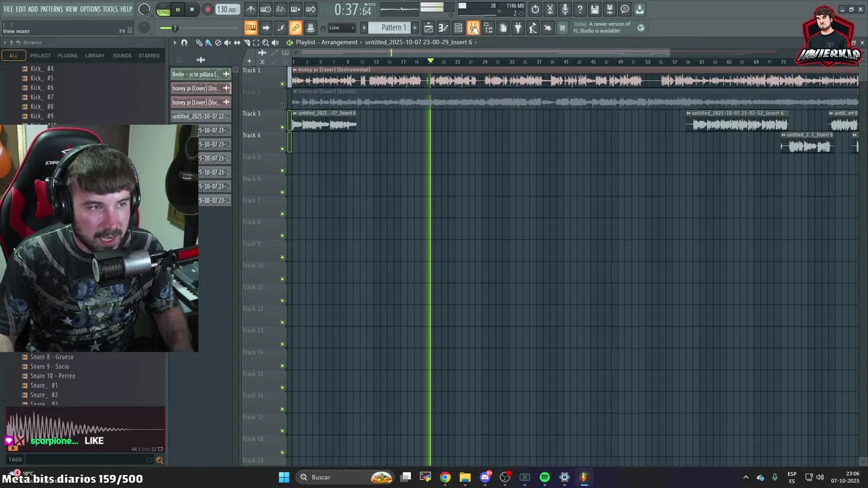This screenshot has height=488, width=868.
Task: Toggle multilink to controllers icon
Action: (295, 28)
